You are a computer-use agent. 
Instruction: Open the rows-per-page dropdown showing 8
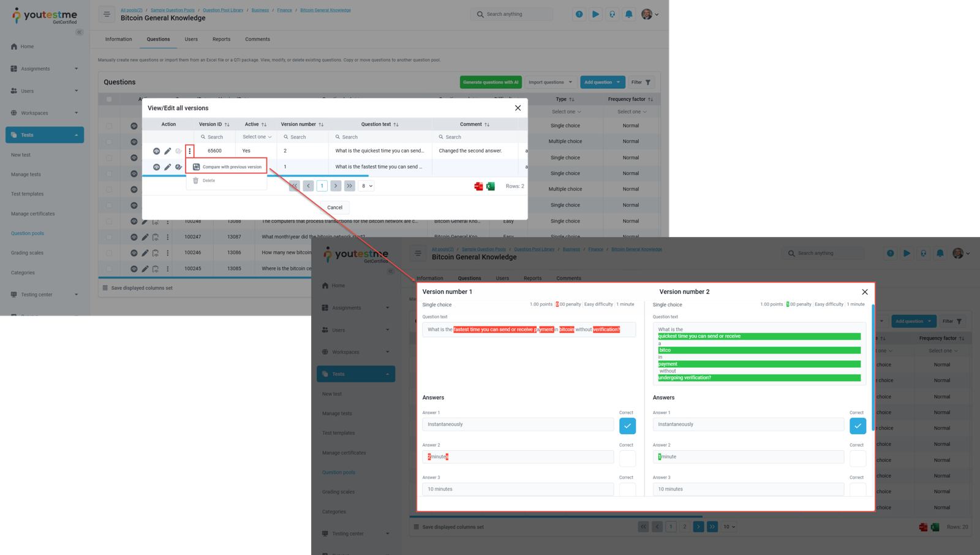pos(366,186)
